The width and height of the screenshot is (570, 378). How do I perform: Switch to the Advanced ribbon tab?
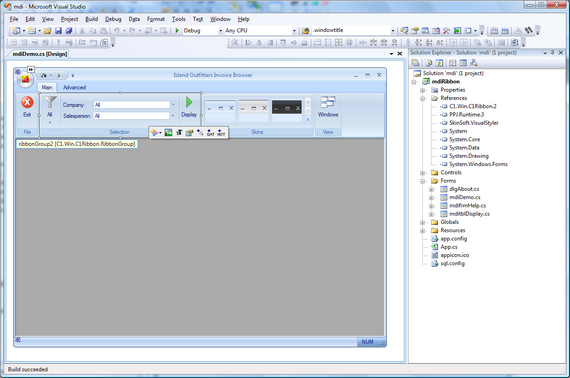(x=75, y=88)
